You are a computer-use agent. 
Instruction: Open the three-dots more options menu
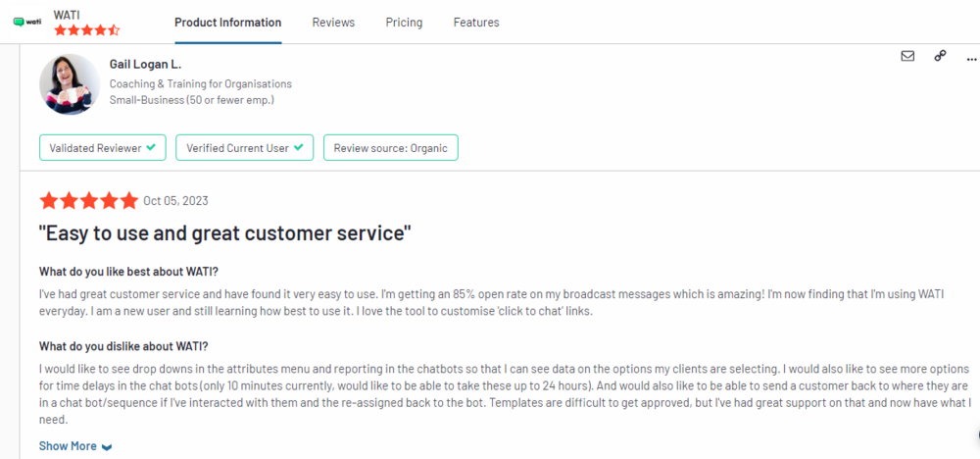(971, 58)
